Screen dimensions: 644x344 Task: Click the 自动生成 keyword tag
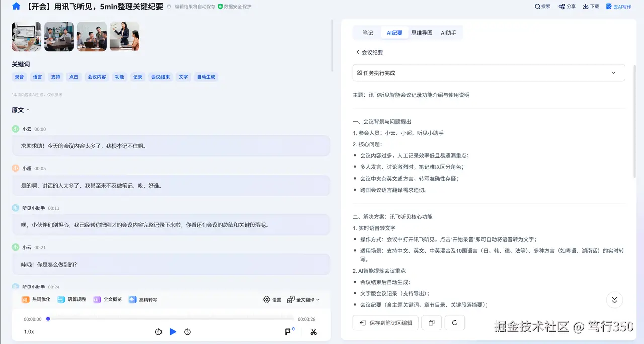[x=206, y=77]
